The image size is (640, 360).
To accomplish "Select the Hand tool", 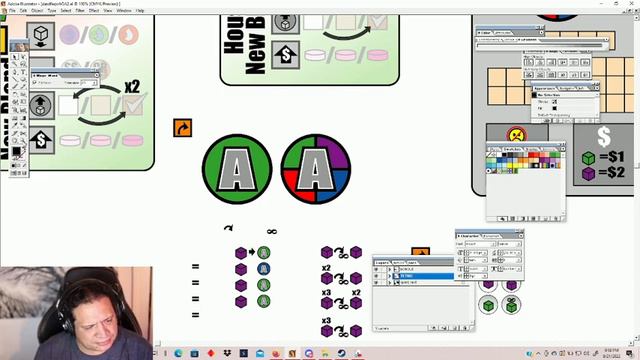I will (15, 140).
